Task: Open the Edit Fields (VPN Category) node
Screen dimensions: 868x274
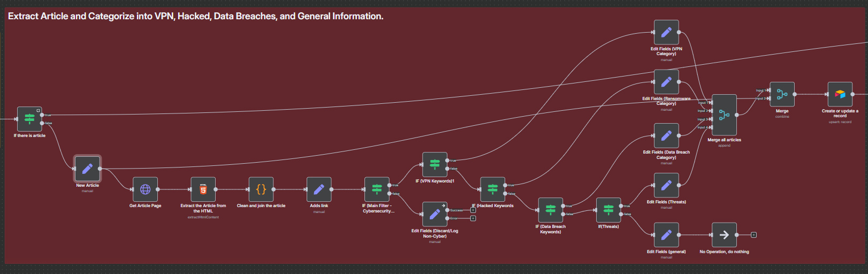Action: (x=666, y=33)
